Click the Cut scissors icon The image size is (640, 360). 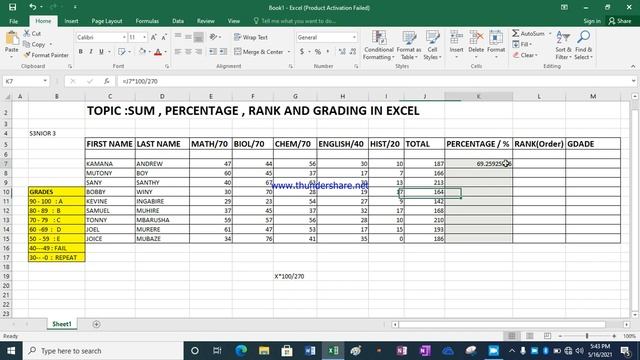(x=27, y=33)
